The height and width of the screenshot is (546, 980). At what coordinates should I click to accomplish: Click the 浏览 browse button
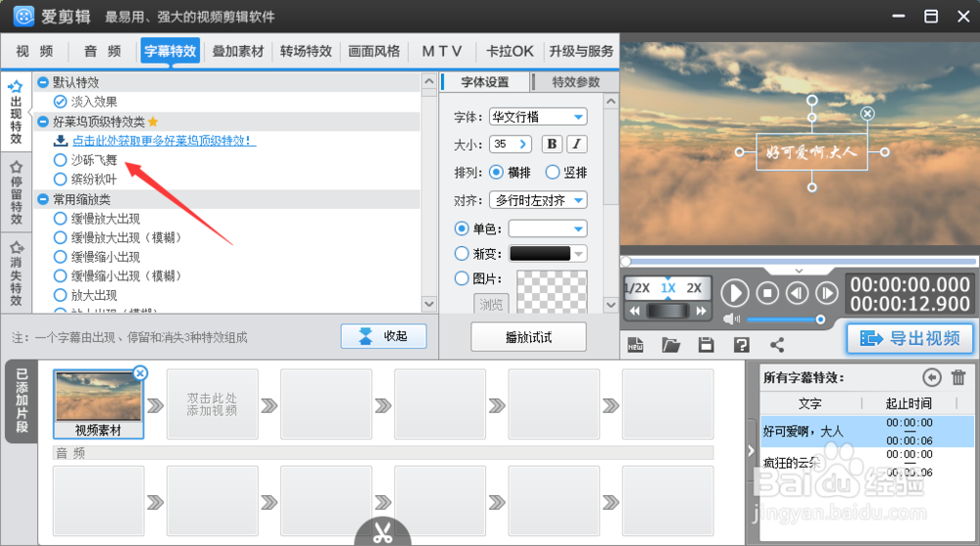pyautogui.click(x=491, y=304)
